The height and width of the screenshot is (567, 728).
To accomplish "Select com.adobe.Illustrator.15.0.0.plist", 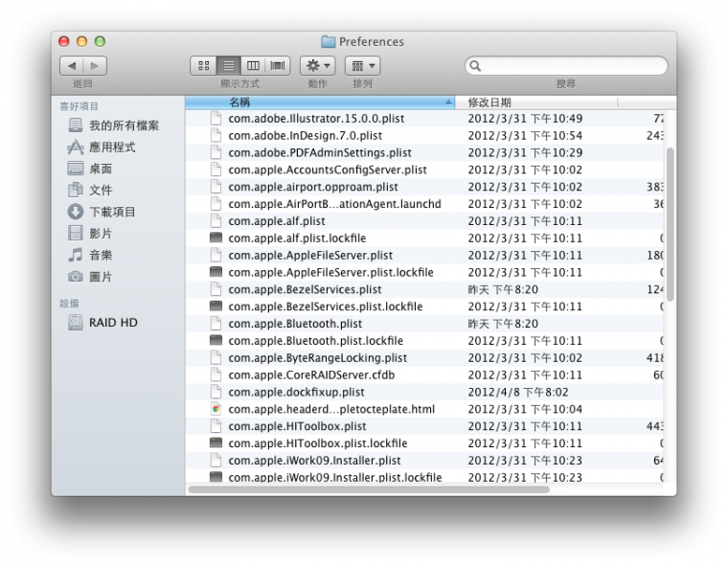I will coord(316,119).
